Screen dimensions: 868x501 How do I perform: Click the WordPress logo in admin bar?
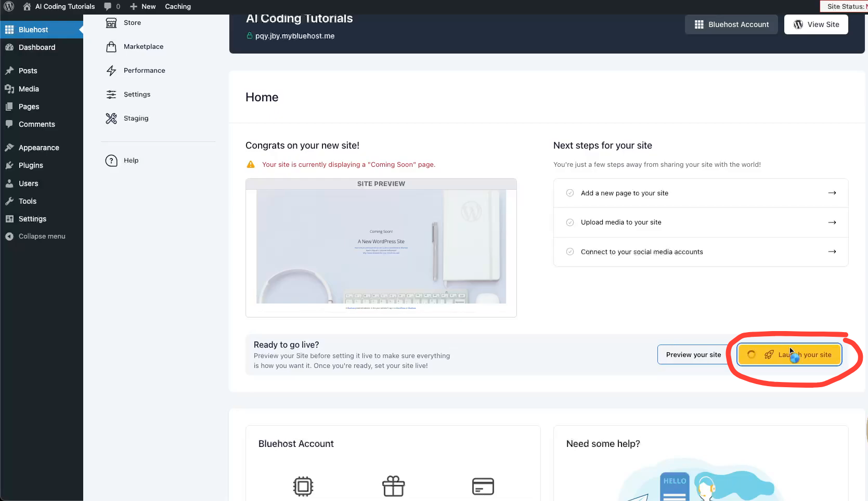9,6
